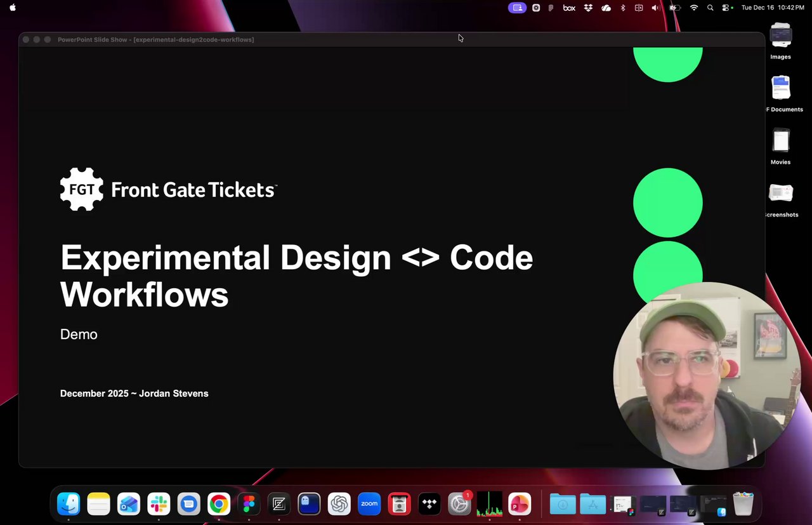Click the purple screen sharing indicator in menu bar
The height and width of the screenshot is (525, 812).
[x=518, y=8]
